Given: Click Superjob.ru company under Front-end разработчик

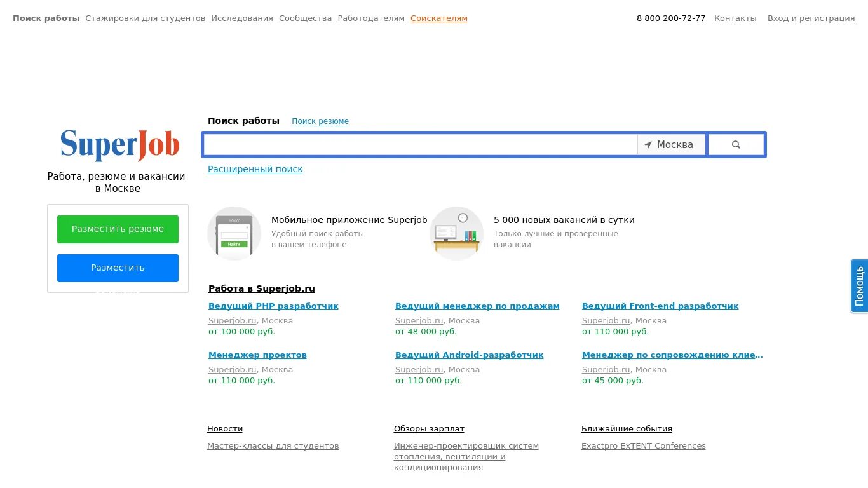Looking at the screenshot, I should (606, 321).
